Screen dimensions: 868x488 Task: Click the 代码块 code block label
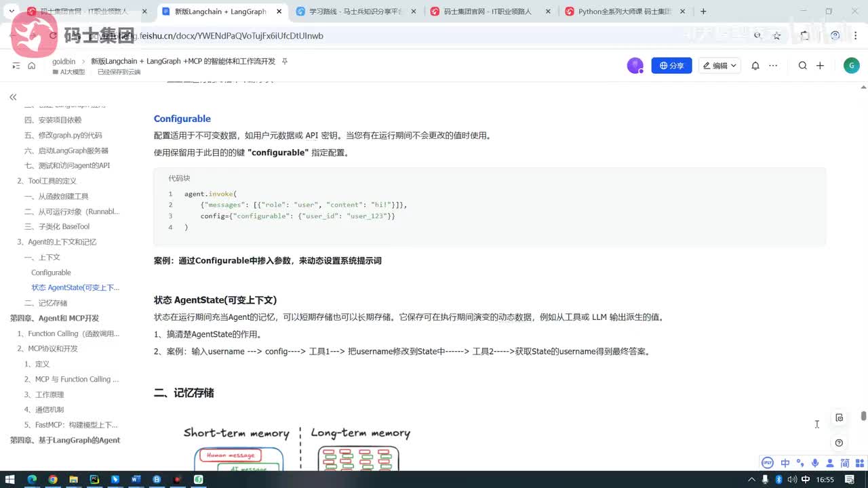pyautogui.click(x=179, y=178)
